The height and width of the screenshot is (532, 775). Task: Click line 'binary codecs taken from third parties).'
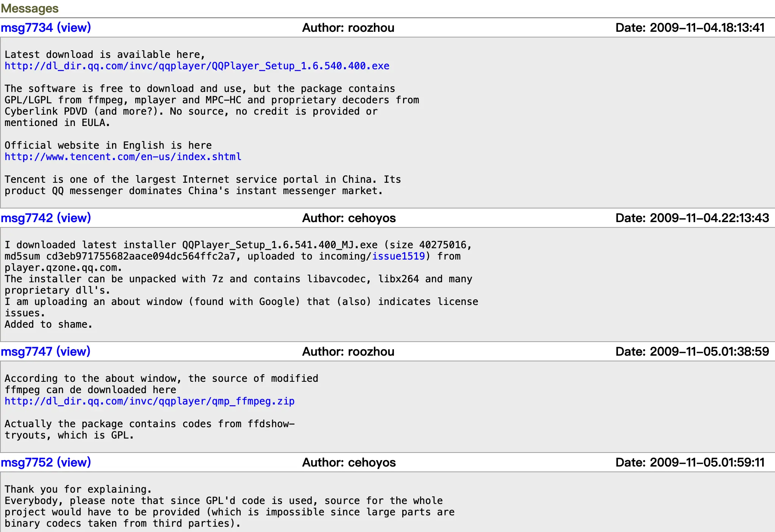click(123, 523)
